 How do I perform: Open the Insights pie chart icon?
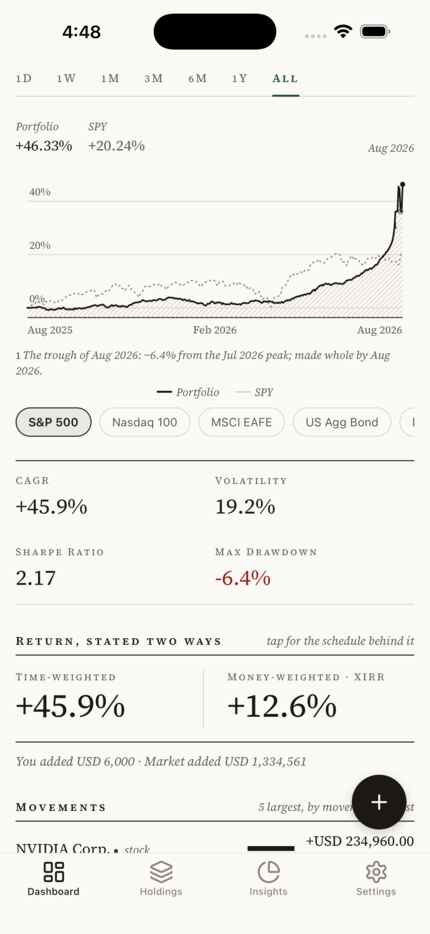(x=269, y=872)
